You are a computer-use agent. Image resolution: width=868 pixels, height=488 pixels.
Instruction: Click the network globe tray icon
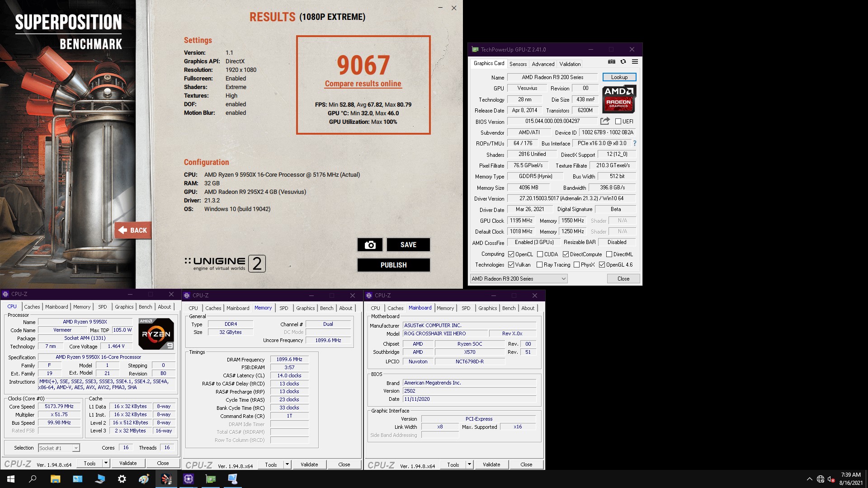pos(821,479)
